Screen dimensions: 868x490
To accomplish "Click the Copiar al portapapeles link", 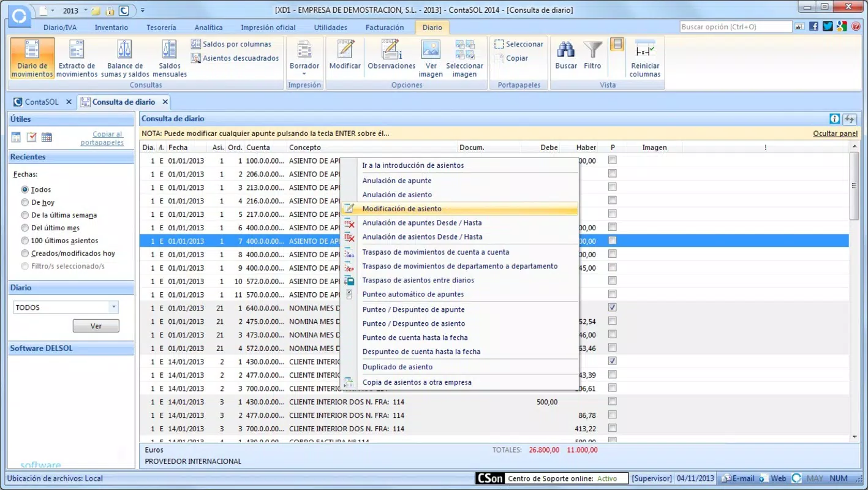I will click(102, 138).
